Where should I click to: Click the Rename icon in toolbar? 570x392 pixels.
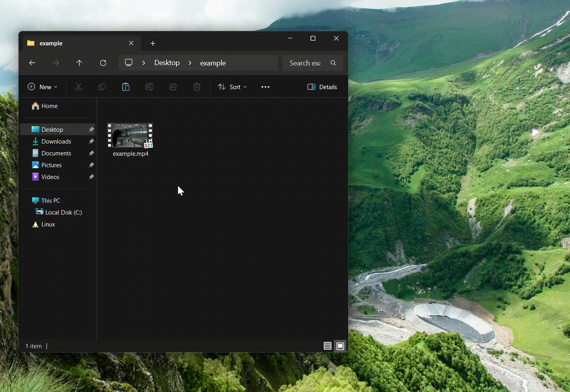coord(150,87)
